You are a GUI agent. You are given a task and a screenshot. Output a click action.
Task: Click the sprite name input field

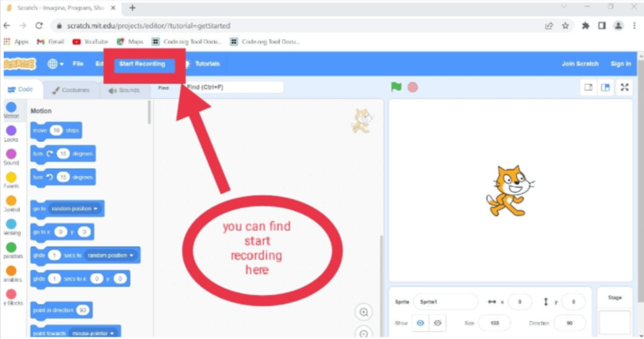(x=445, y=302)
